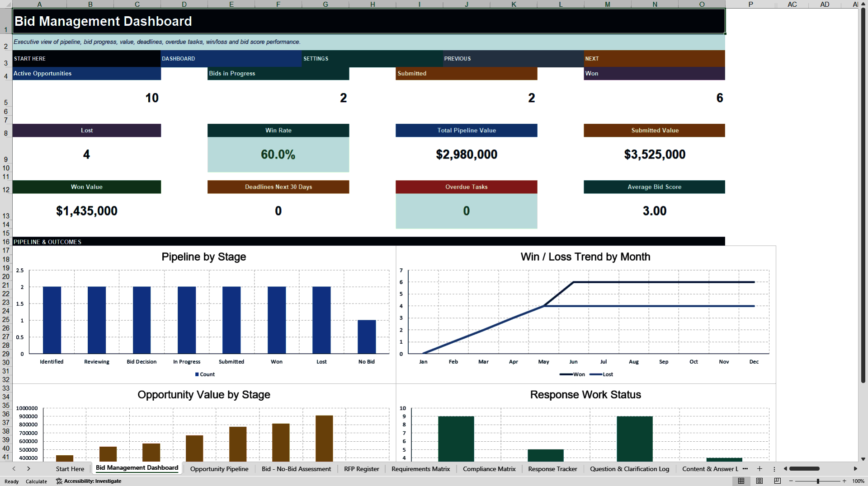The image size is (868, 486).
Task: Open sheet tab options vertical dots
Action: [x=774, y=469]
